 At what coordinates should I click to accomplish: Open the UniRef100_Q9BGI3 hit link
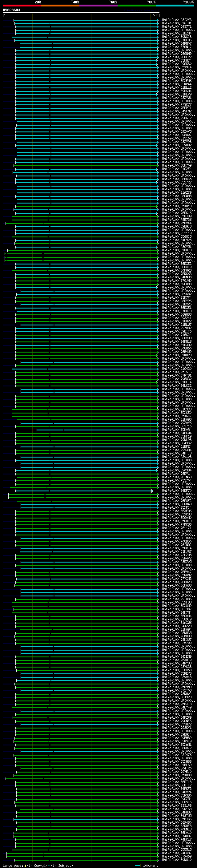[177, 226]
